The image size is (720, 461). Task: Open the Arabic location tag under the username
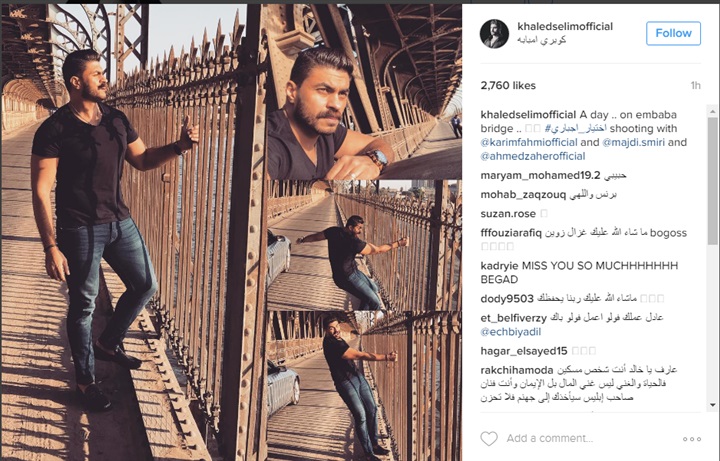tap(541, 40)
